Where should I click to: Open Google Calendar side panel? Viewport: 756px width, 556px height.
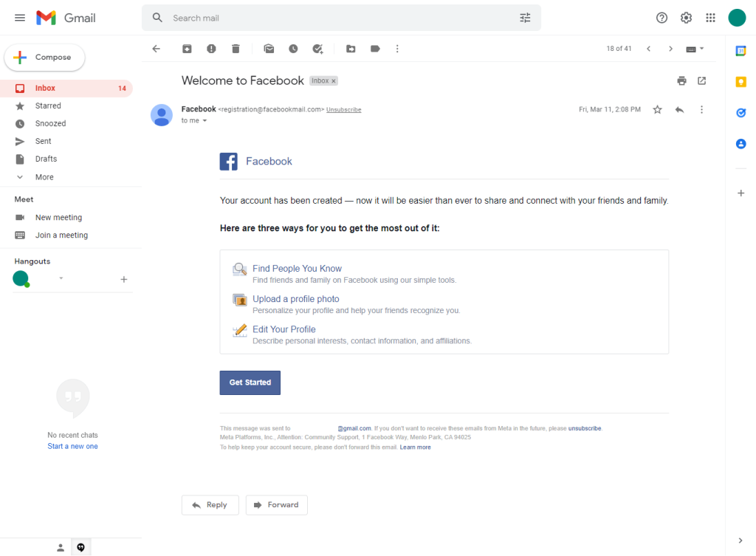point(741,51)
